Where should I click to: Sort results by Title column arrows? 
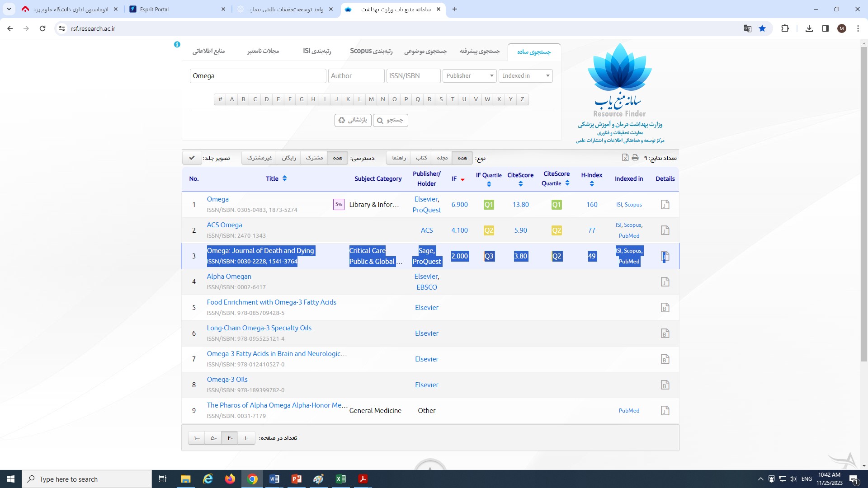pos(284,178)
